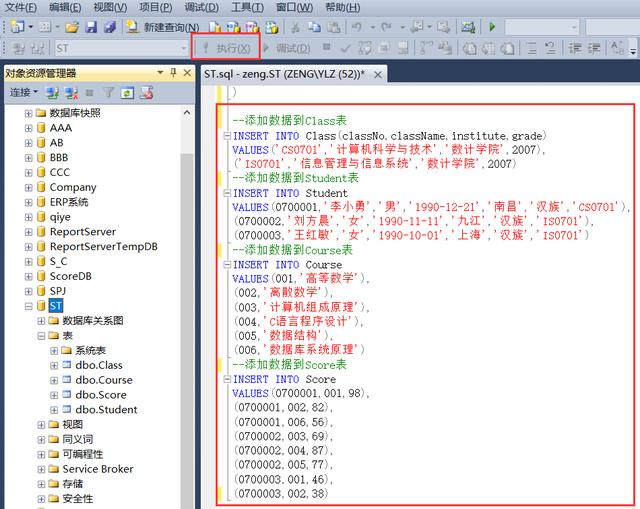640x509 pixels.
Task: Expand the 视图 folder
Action: [41, 425]
